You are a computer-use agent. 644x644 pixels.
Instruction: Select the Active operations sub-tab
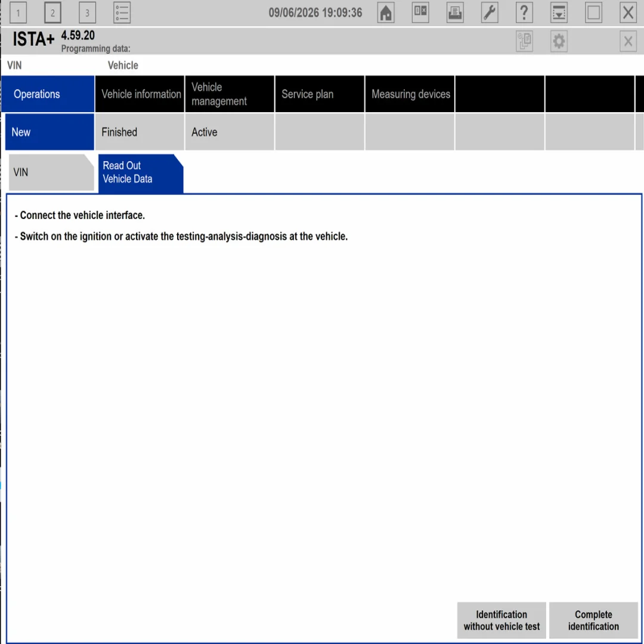point(230,132)
